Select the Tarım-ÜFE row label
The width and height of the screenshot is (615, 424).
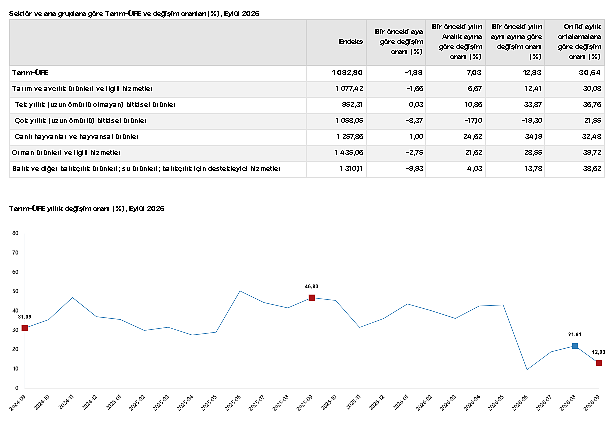30,73
